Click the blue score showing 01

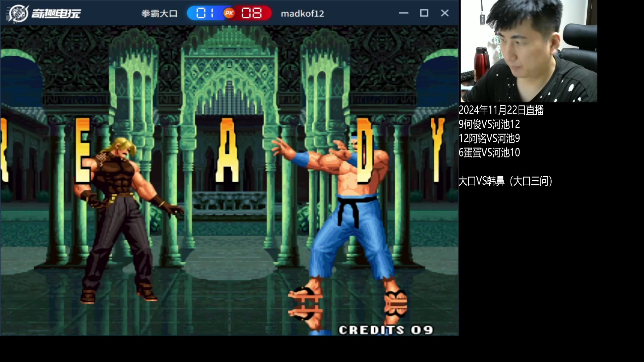click(205, 13)
